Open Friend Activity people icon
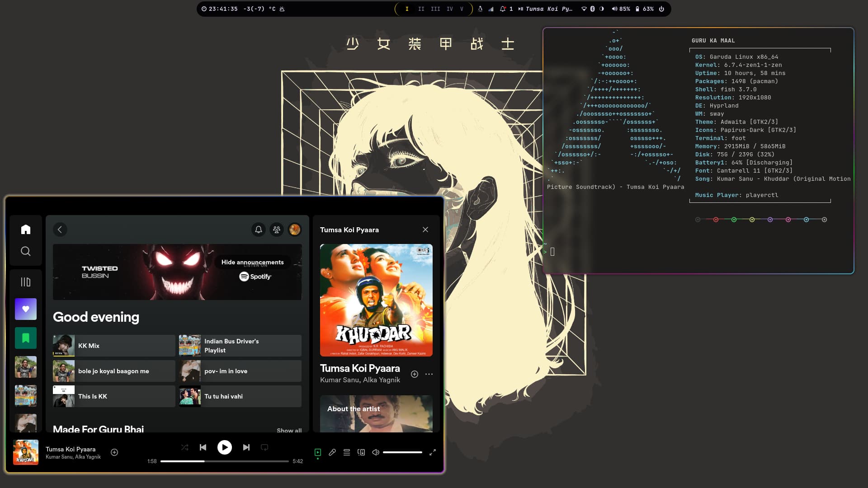 (x=277, y=230)
